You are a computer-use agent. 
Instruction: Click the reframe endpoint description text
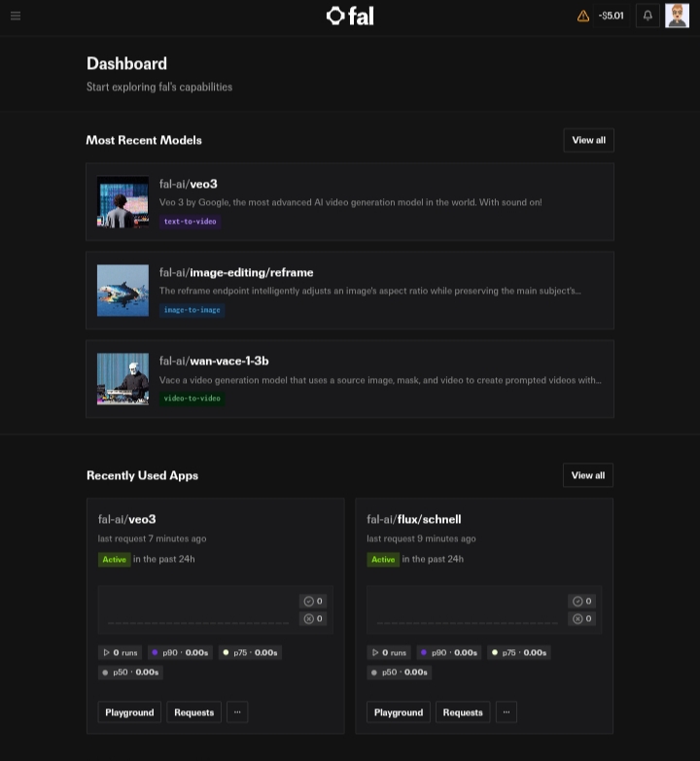point(369,291)
